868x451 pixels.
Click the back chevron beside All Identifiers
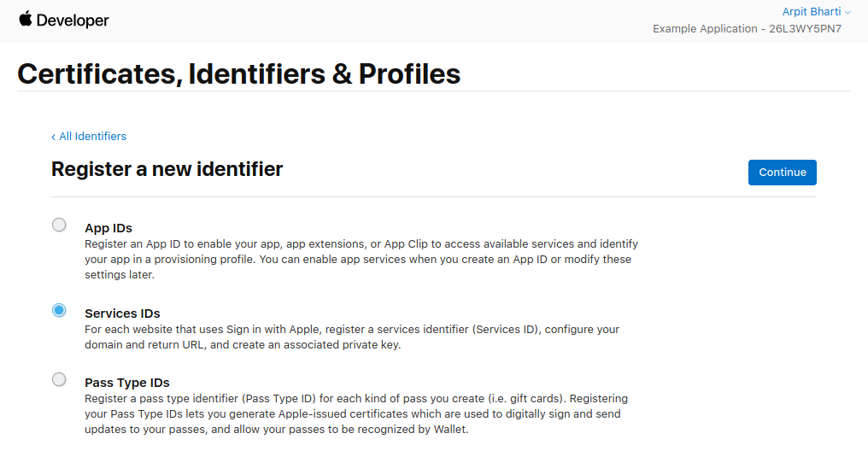tap(53, 137)
